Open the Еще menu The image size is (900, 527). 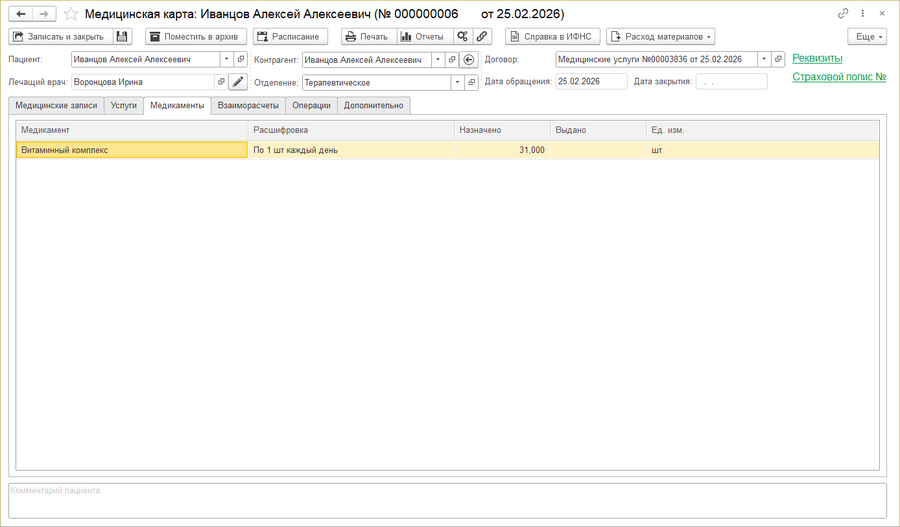coord(867,37)
